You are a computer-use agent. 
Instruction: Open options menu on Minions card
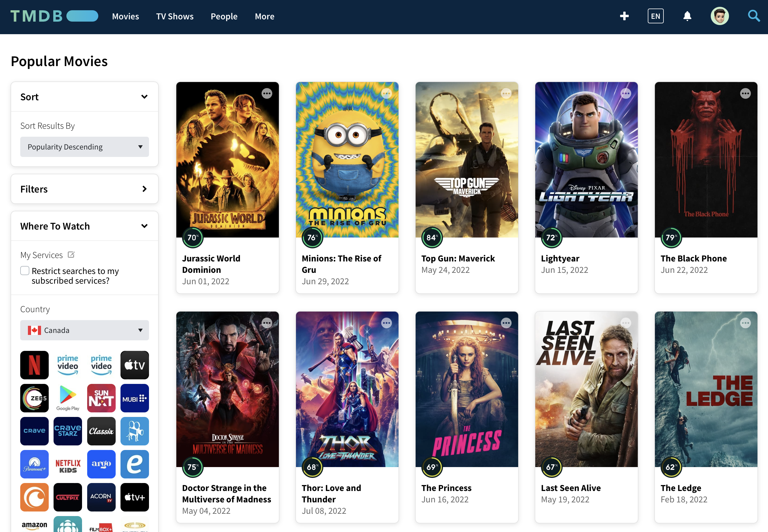pos(386,93)
